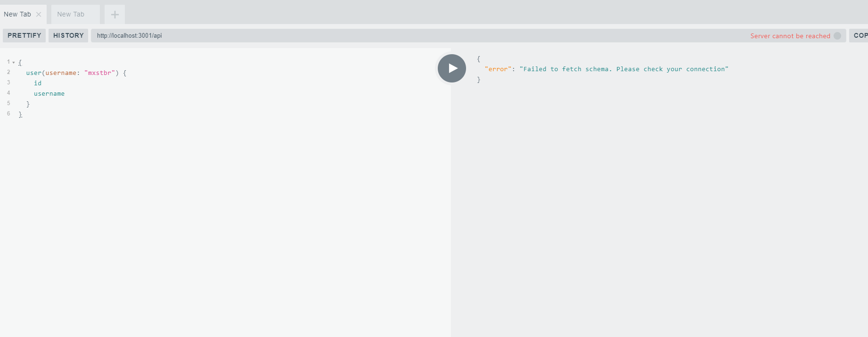The height and width of the screenshot is (337, 868).
Task: Click the "Failed to fetch schema" message
Action: [624, 69]
